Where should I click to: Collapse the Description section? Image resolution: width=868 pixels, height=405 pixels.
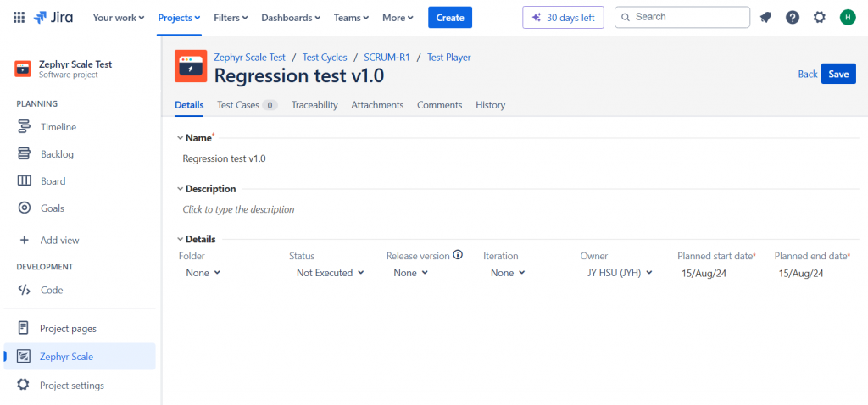point(180,189)
